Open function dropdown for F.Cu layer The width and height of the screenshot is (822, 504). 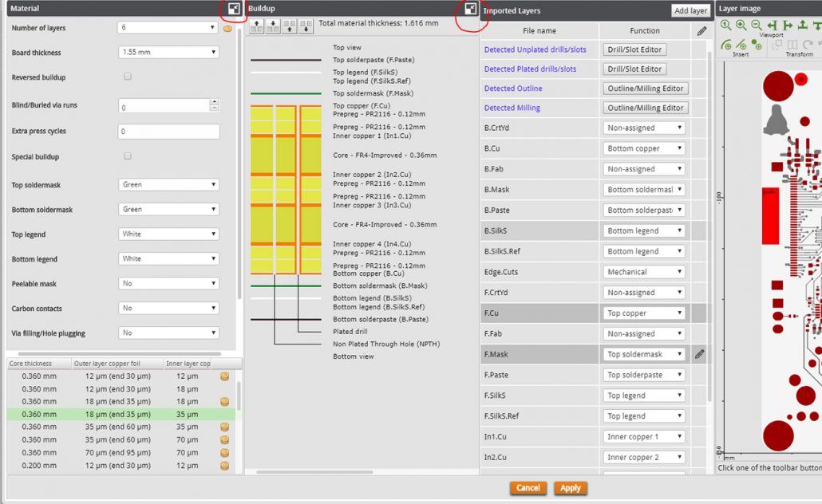pos(644,313)
